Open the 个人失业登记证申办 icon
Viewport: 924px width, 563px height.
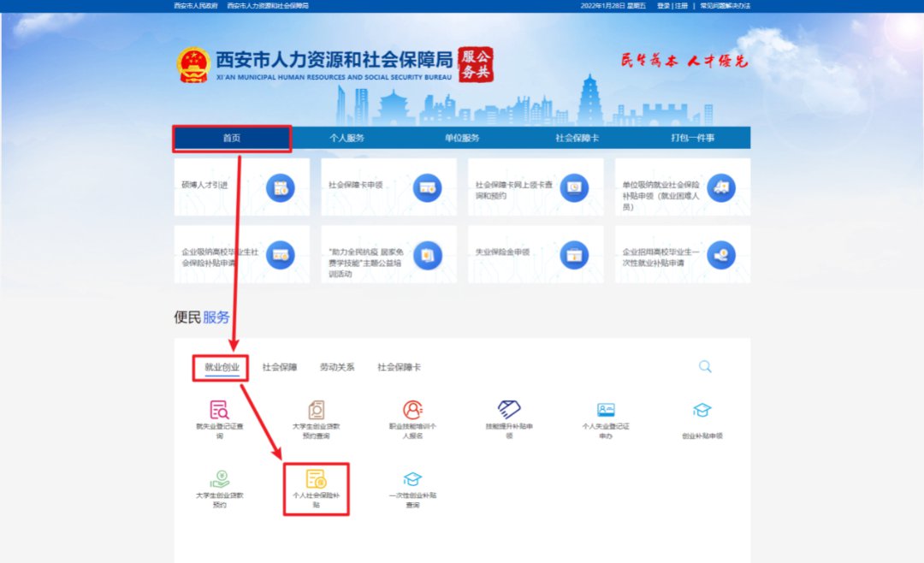[x=606, y=410]
